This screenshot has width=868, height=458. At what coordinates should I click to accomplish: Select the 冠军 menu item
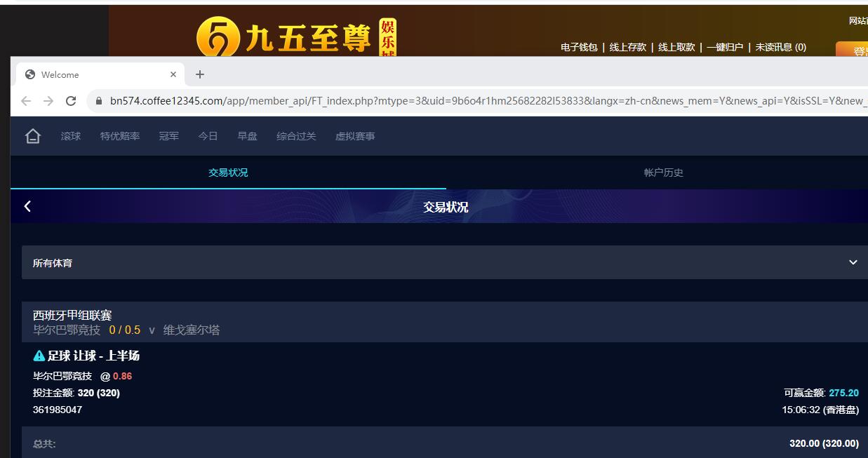click(169, 136)
